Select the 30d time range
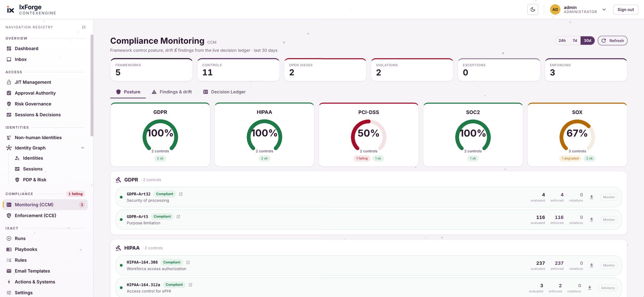 point(587,41)
